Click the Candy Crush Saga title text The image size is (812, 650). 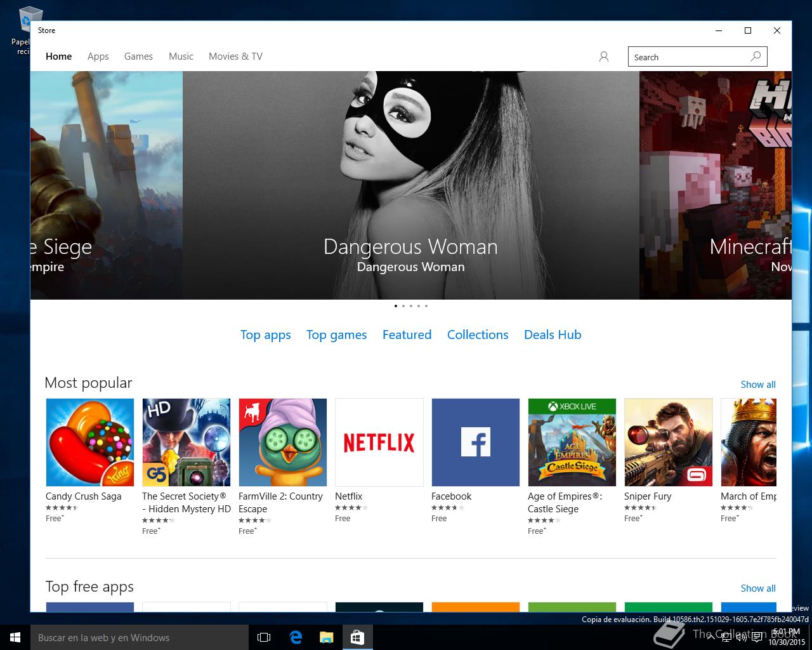(x=84, y=496)
